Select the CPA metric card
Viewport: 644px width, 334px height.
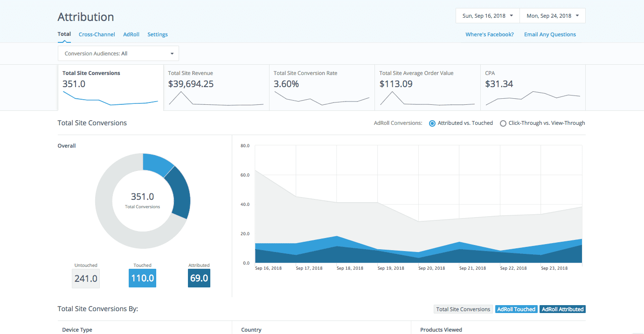[533, 88]
